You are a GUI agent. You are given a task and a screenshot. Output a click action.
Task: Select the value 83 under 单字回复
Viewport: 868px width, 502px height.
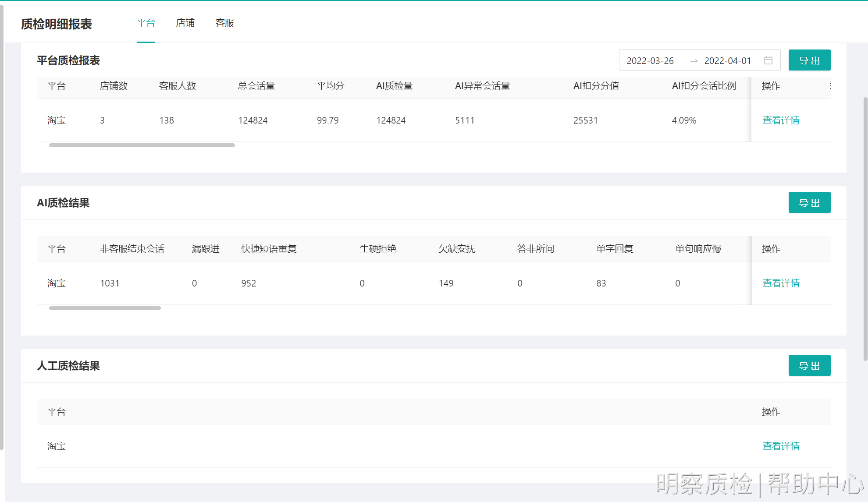[601, 283]
